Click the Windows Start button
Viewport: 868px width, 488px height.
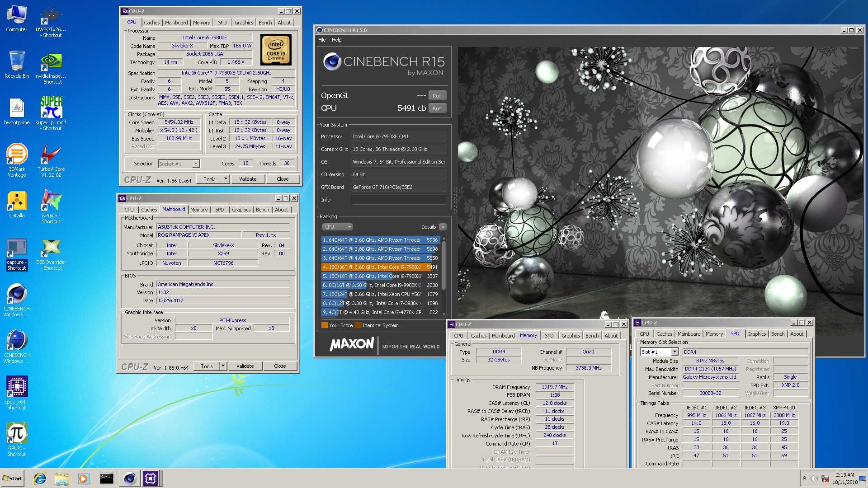click(13, 479)
